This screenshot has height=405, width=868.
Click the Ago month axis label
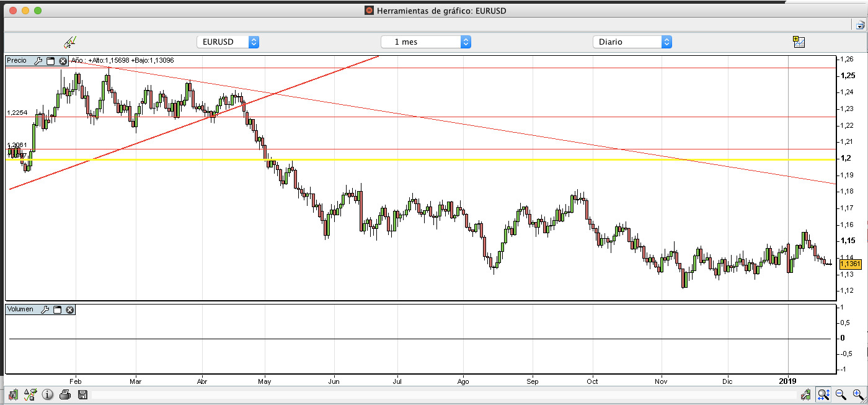464,381
